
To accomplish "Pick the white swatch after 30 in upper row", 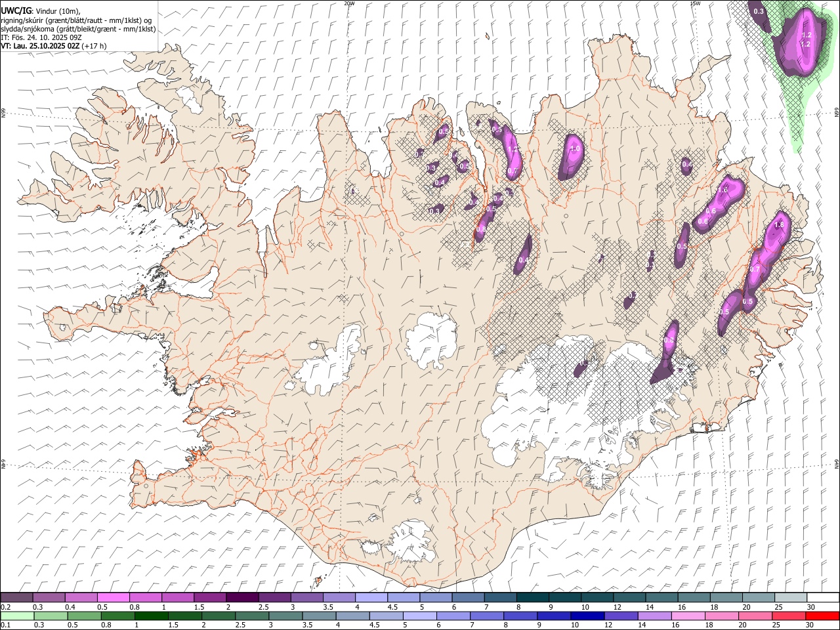I will point(822,597).
